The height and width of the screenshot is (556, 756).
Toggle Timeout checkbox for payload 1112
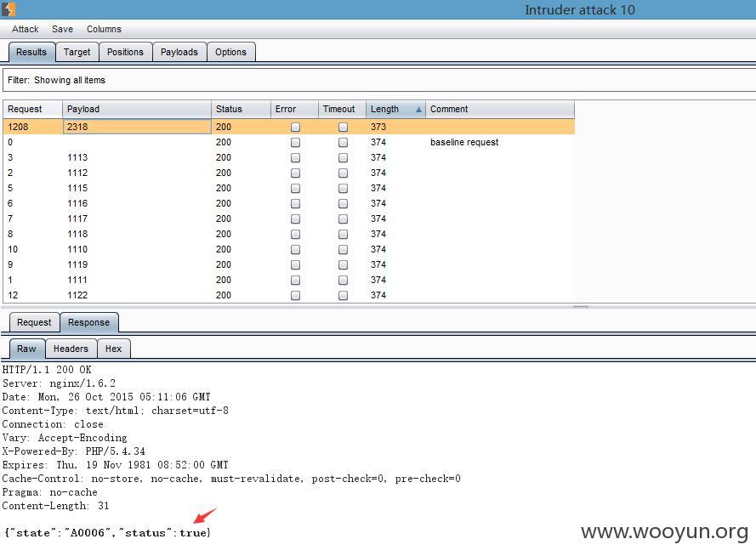[x=343, y=173]
